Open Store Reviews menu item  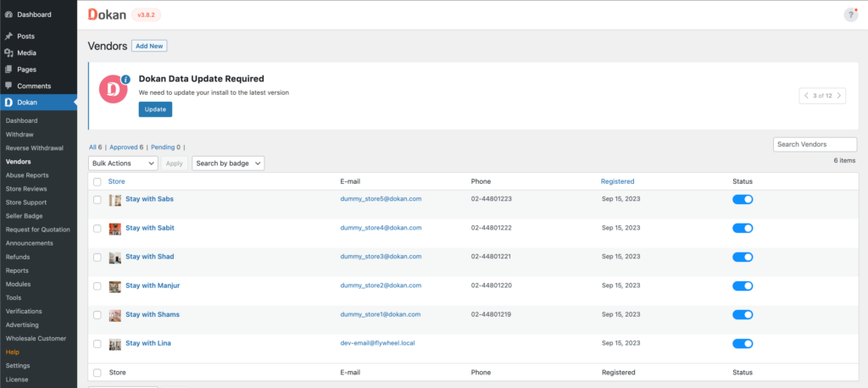(x=26, y=189)
